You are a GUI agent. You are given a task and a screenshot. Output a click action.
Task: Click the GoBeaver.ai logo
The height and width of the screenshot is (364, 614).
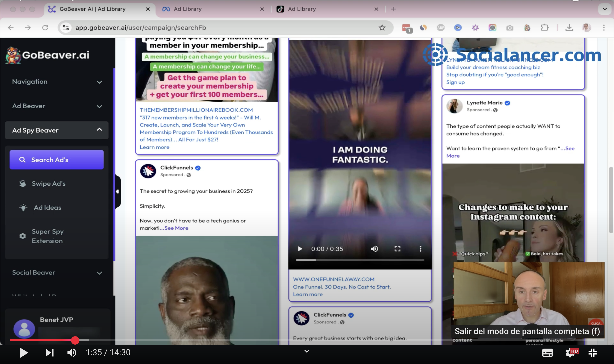[x=48, y=55]
